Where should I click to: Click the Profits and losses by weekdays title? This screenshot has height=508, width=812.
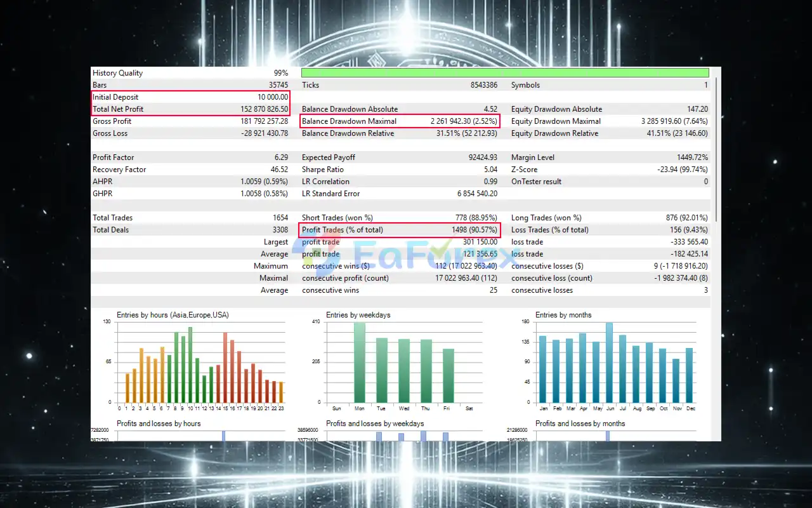tap(375, 424)
